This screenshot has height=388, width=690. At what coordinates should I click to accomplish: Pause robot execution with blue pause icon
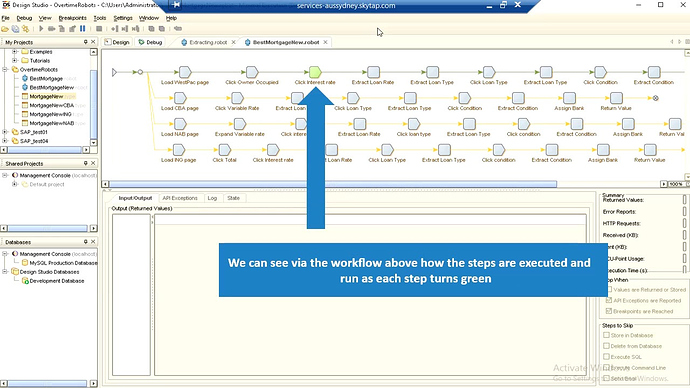pos(82,29)
